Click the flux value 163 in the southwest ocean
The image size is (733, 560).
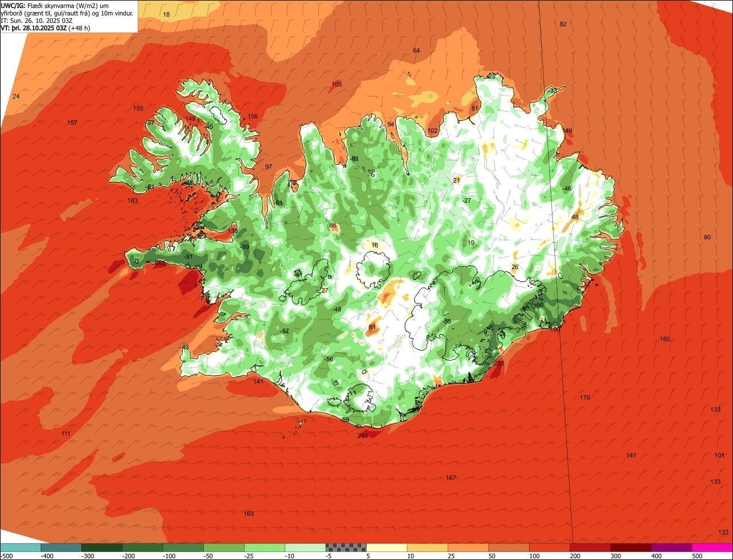[249, 514]
